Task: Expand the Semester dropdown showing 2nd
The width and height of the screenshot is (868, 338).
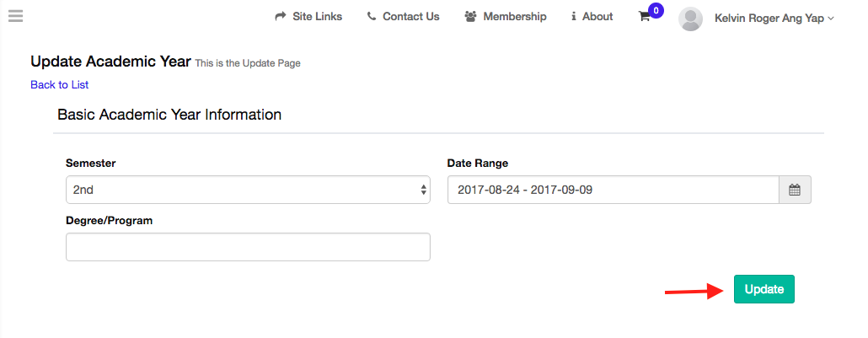Action: coord(248,190)
